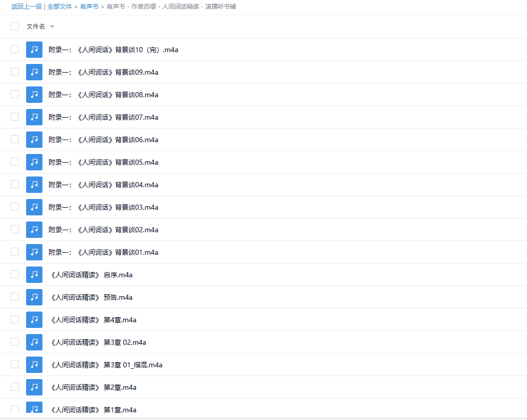
Task: Click the audio icon next to 背景谈02.m4a
Action: (34, 230)
